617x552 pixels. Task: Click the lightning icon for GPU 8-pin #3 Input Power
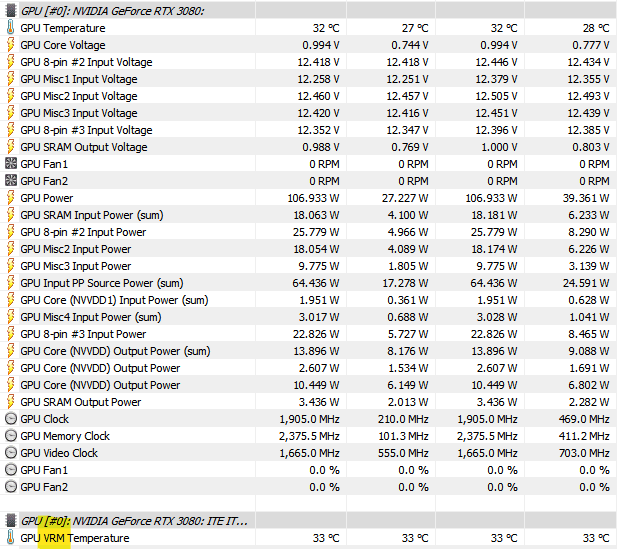pyautogui.click(x=11, y=334)
